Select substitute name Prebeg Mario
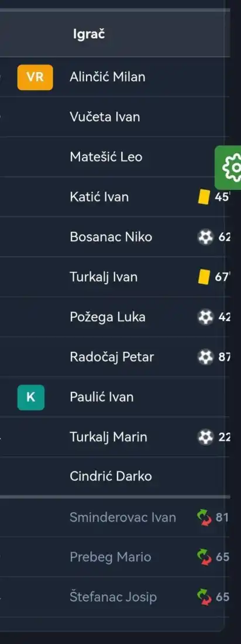 111,557
